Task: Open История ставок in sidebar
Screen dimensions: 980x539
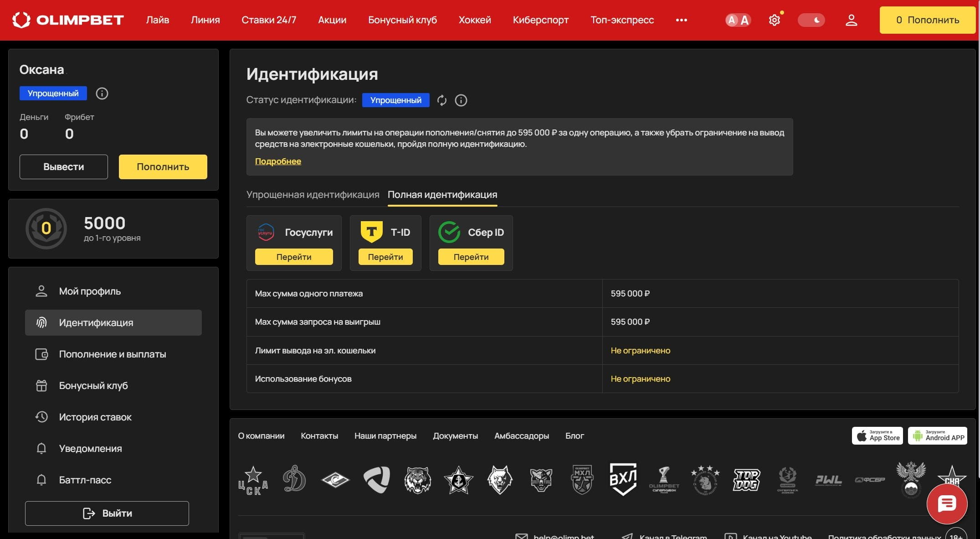Action: tap(113, 417)
